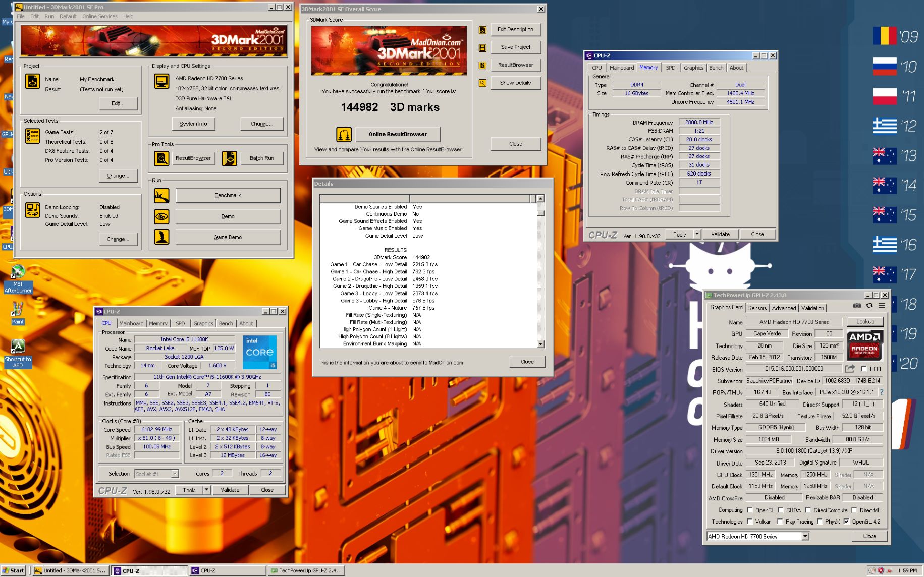The image size is (924, 577).
Task: Toggle the UEFI checkbox in GPU-Z
Action: (x=863, y=369)
